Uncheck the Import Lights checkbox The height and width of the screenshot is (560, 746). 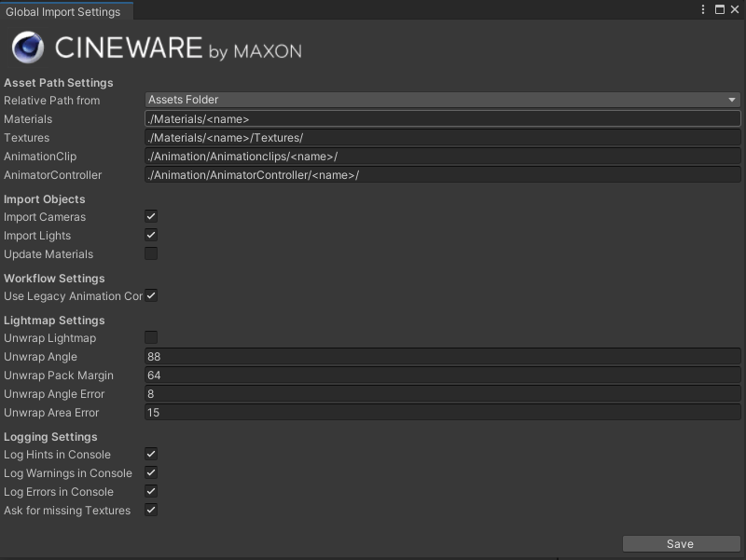tap(151, 235)
